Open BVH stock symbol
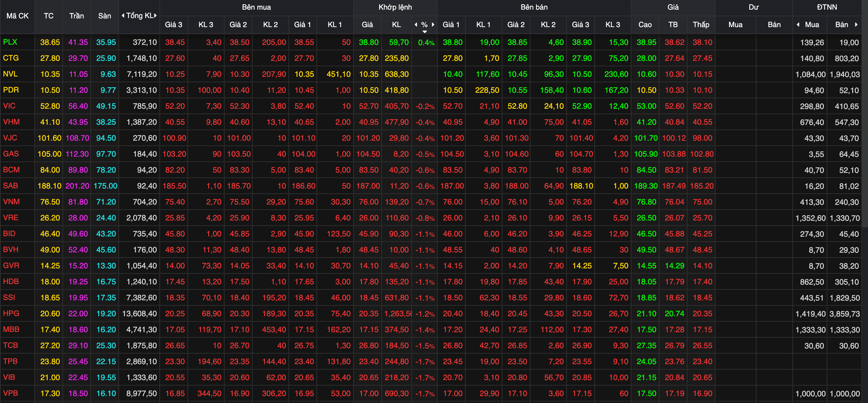The width and height of the screenshot is (868, 403). (x=11, y=249)
